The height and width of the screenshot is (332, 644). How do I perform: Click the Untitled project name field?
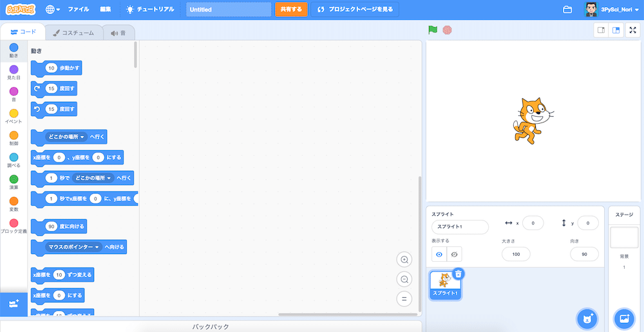[x=229, y=10]
